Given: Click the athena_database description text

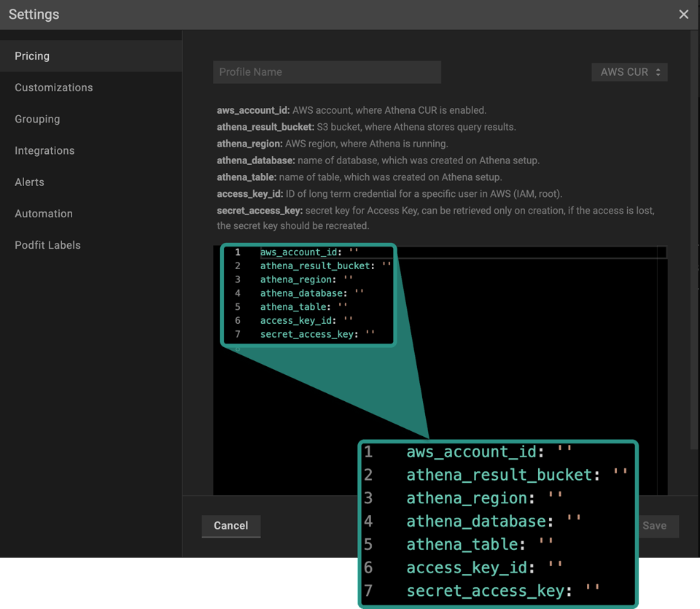Looking at the screenshot, I should click(378, 160).
